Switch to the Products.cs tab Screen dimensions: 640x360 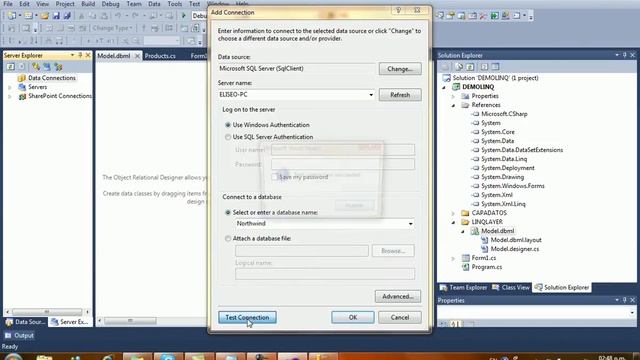click(160, 56)
